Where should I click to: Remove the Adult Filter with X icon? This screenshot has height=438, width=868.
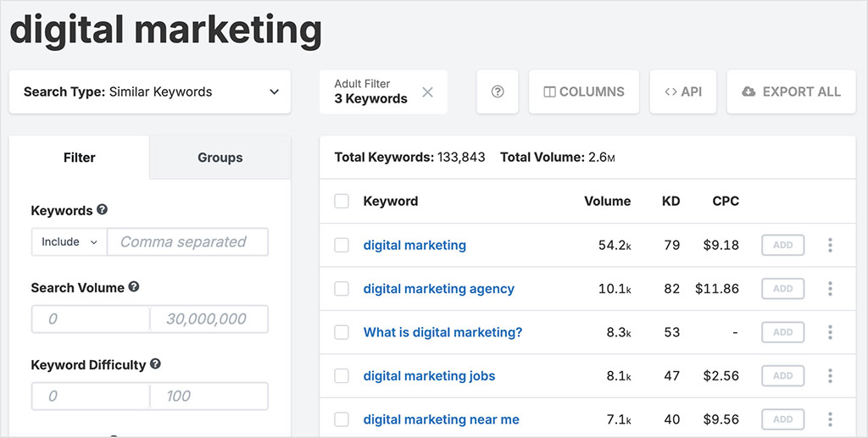(427, 91)
